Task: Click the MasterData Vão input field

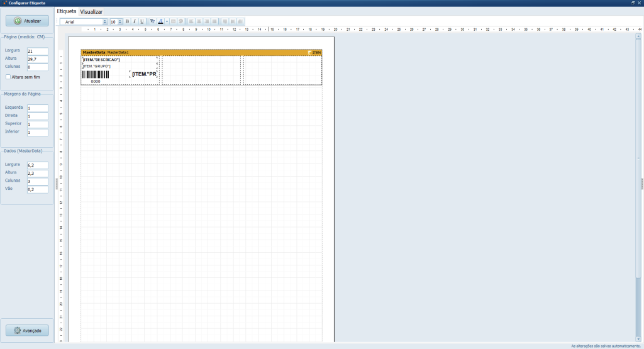Action: pos(37,189)
